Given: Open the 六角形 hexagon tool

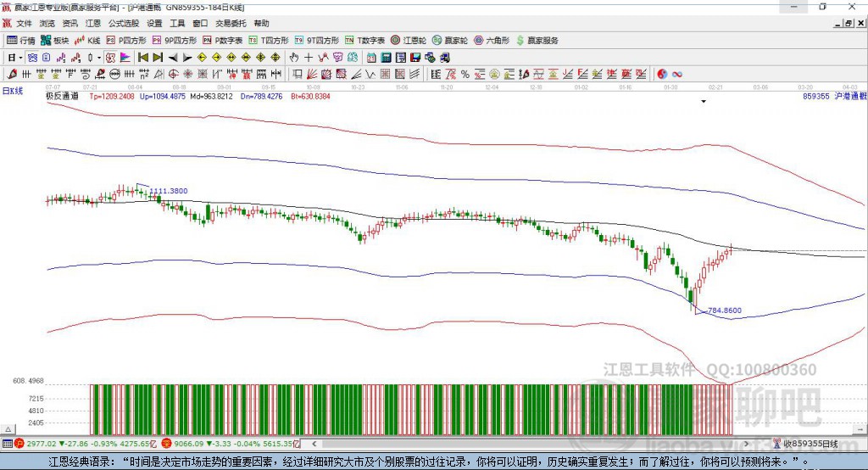Looking at the screenshot, I should click(492, 40).
